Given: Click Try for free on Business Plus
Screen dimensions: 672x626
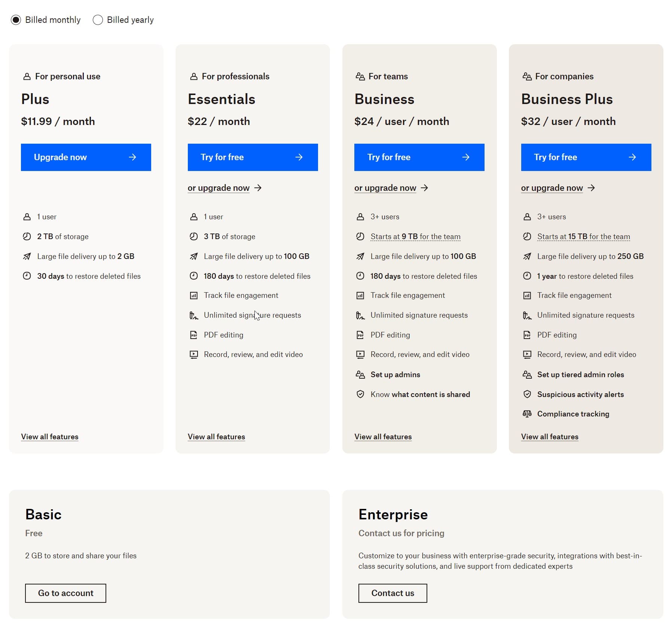Looking at the screenshot, I should click(x=586, y=157).
